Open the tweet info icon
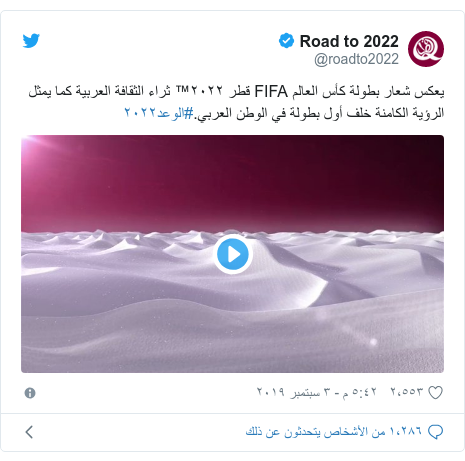Image resolution: width=465 pixels, height=461 pixels. click(30, 393)
